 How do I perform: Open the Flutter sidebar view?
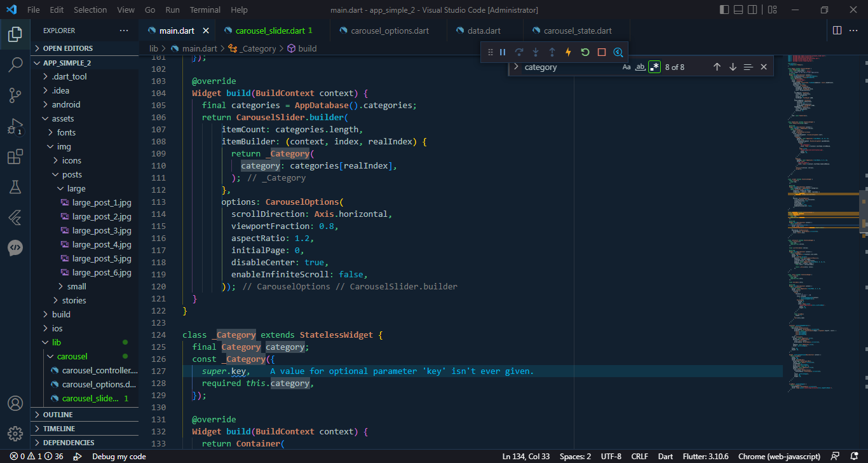coord(15,218)
